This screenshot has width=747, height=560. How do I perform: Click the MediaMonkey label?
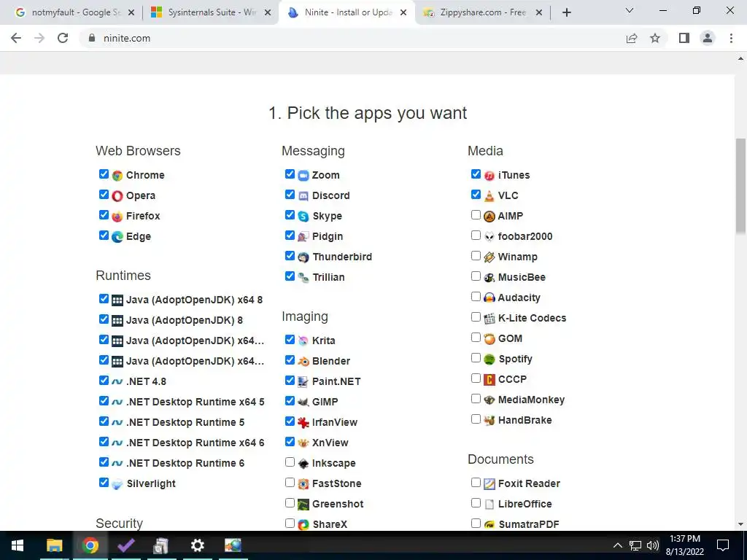pyautogui.click(x=531, y=400)
